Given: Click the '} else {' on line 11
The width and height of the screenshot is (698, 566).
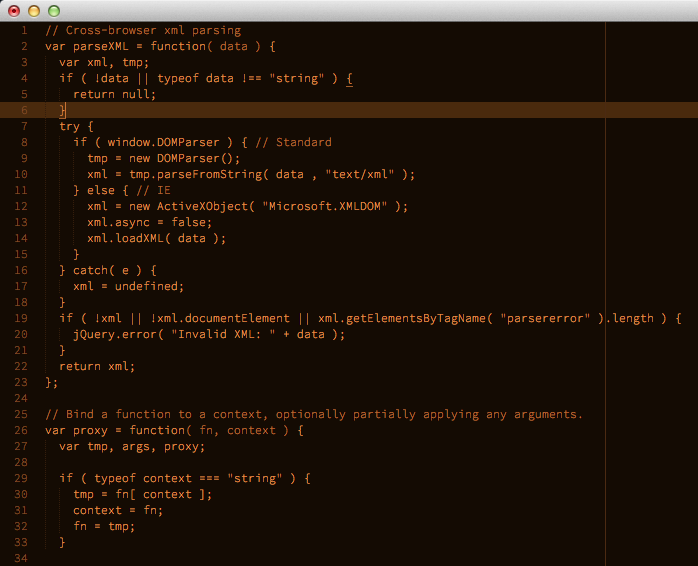Looking at the screenshot, I should point(101,191).
